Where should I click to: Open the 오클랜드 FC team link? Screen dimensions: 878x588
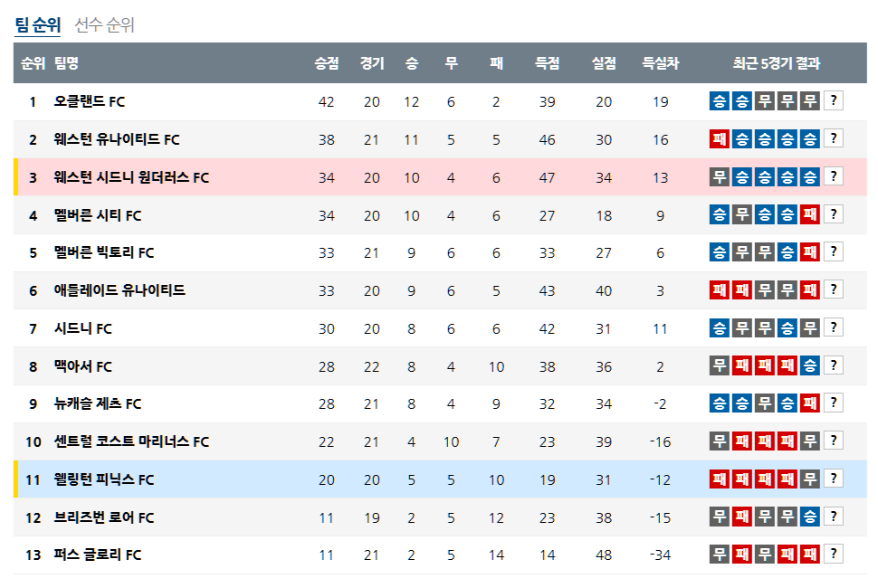82,101
